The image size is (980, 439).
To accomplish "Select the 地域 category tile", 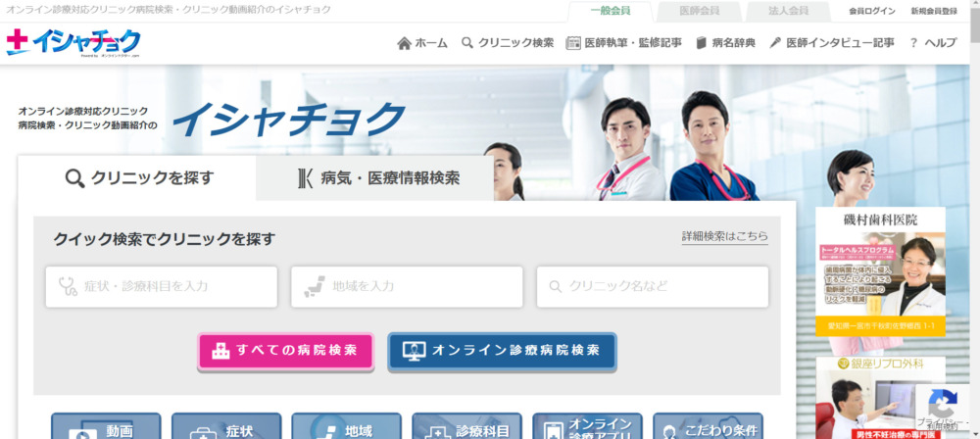I will pyautogui.click(x=347, y=426).
